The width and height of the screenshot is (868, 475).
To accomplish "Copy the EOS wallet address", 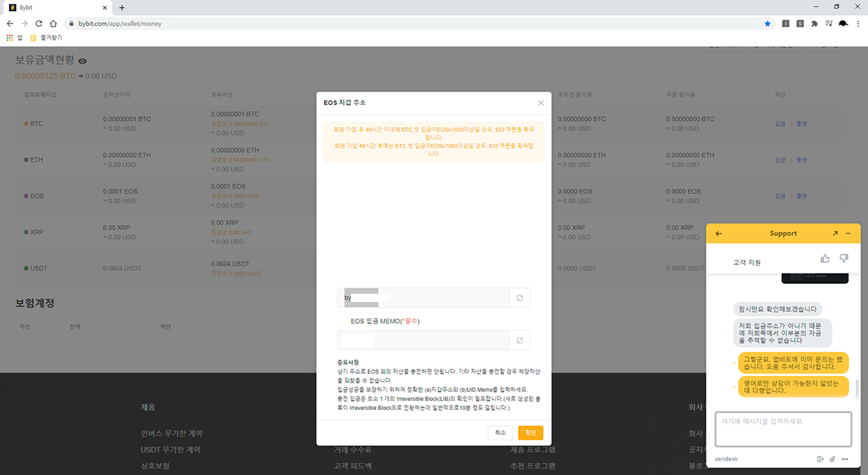I will 520,298.
